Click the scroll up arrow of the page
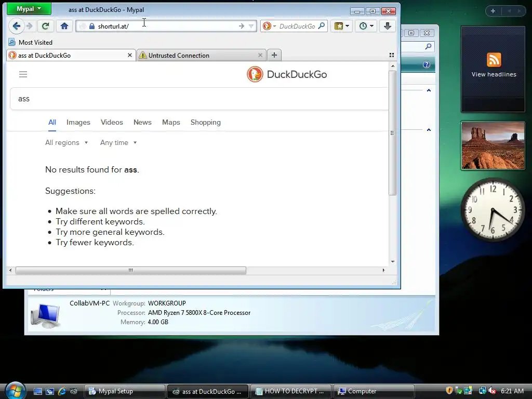Viewport: 532px width, 399px height. point(393,66)
